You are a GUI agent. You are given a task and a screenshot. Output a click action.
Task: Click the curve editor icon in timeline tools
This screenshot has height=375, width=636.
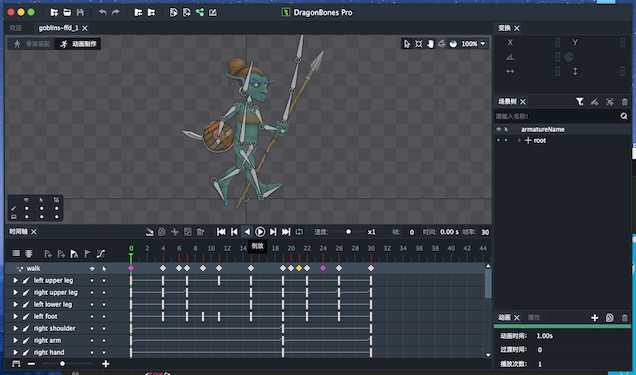click(x=101, y=254)
